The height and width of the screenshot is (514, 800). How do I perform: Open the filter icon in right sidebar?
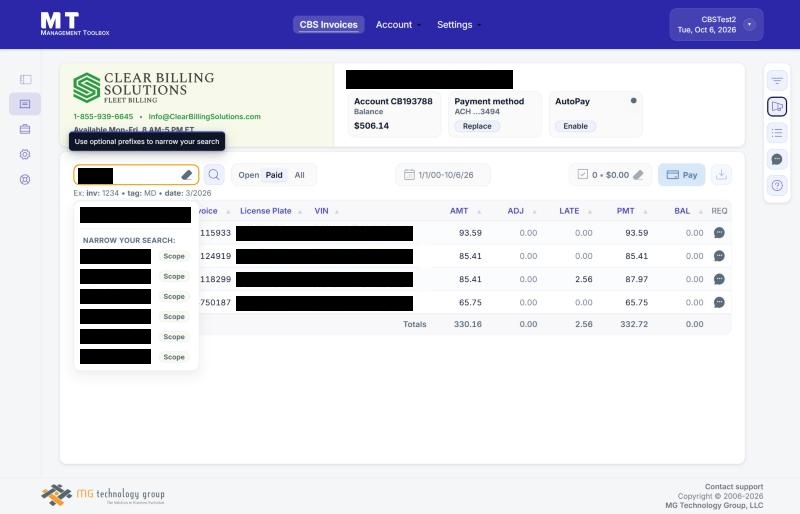777,81
